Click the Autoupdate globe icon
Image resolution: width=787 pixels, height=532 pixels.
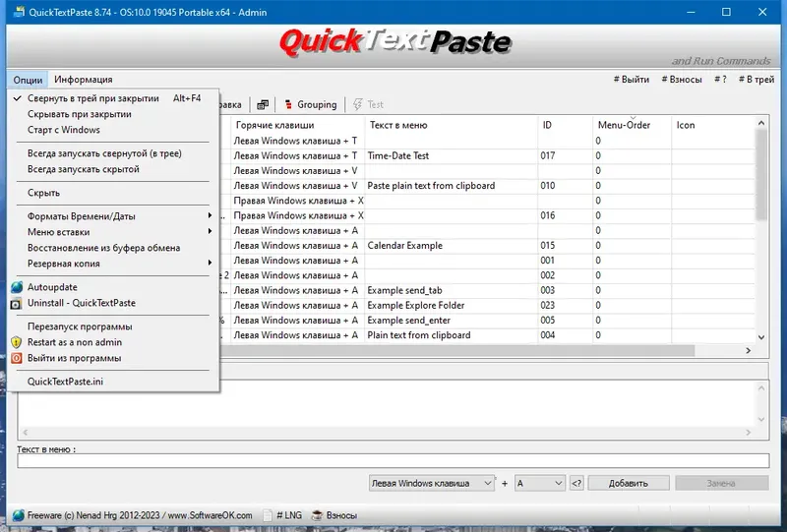coord(17,287)
